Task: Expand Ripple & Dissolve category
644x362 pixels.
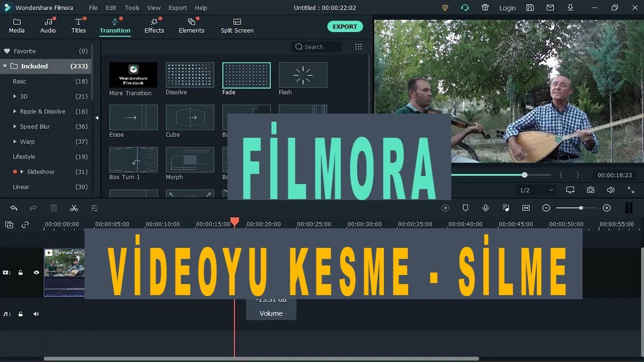Action: coord(15,112)
